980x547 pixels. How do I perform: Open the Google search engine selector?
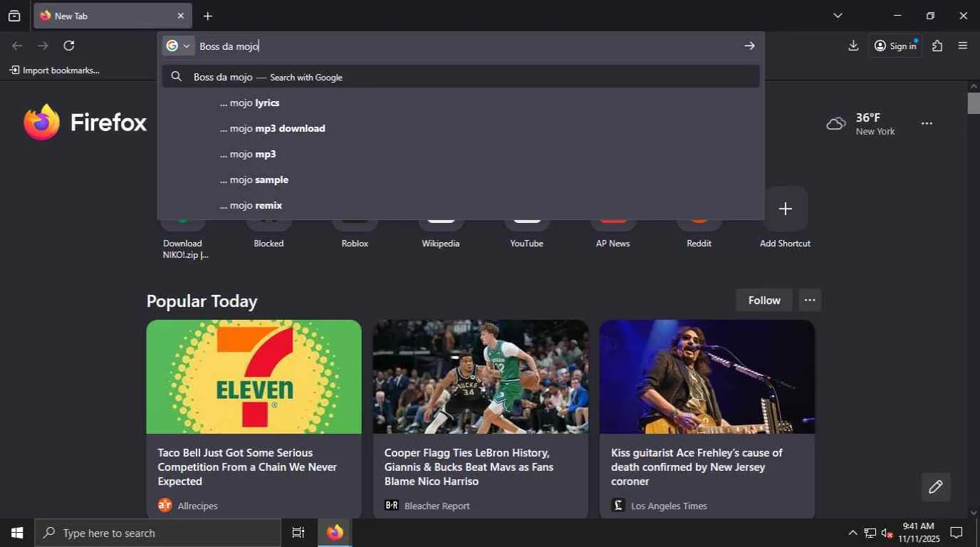click(x=178, y=46)
